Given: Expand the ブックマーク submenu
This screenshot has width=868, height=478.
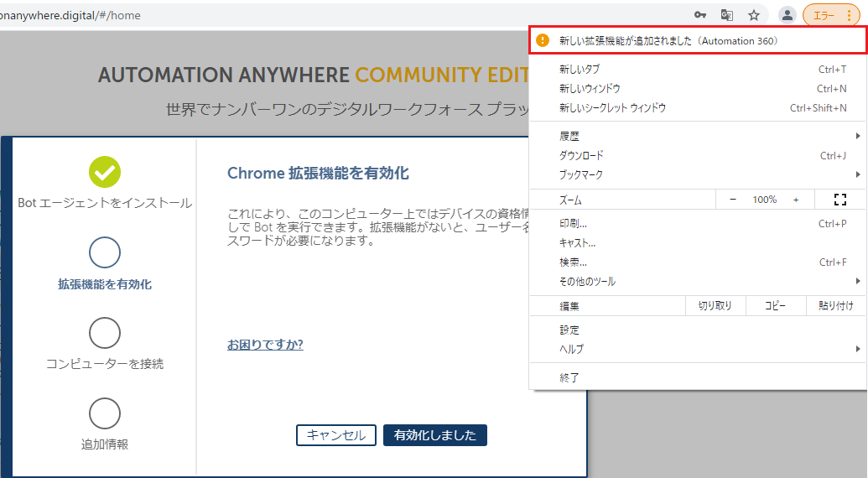Looking at the screenshot, I should [698, 174].
